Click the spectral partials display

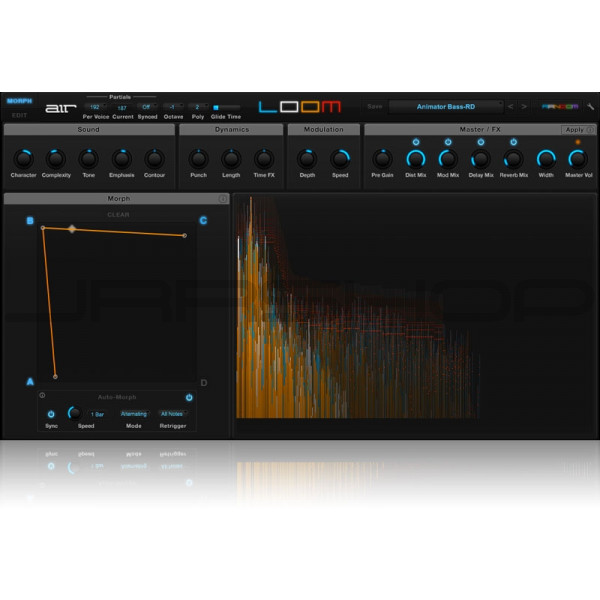(x=414, y=315)
